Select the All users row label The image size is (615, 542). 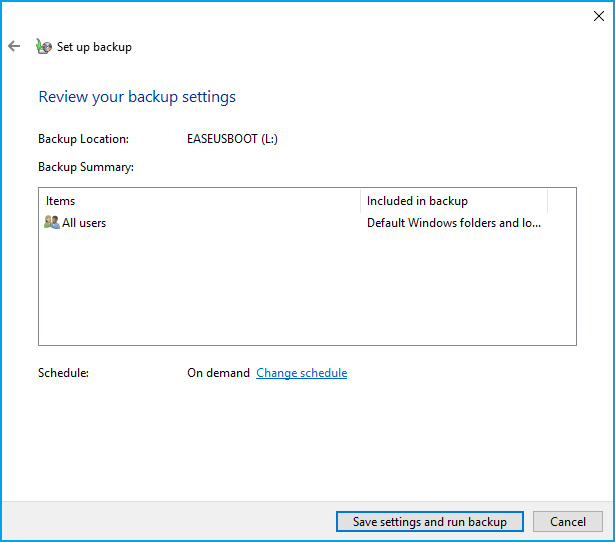click(x=84, y=223)
